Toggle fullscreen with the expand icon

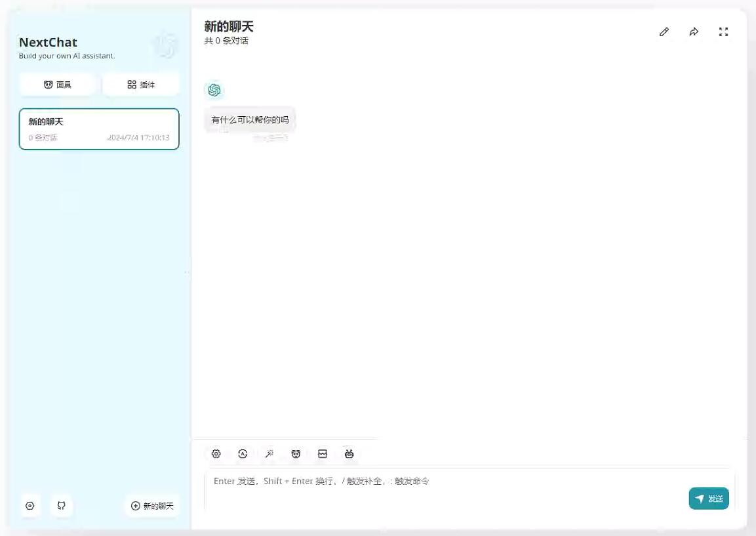pos(723,31)
